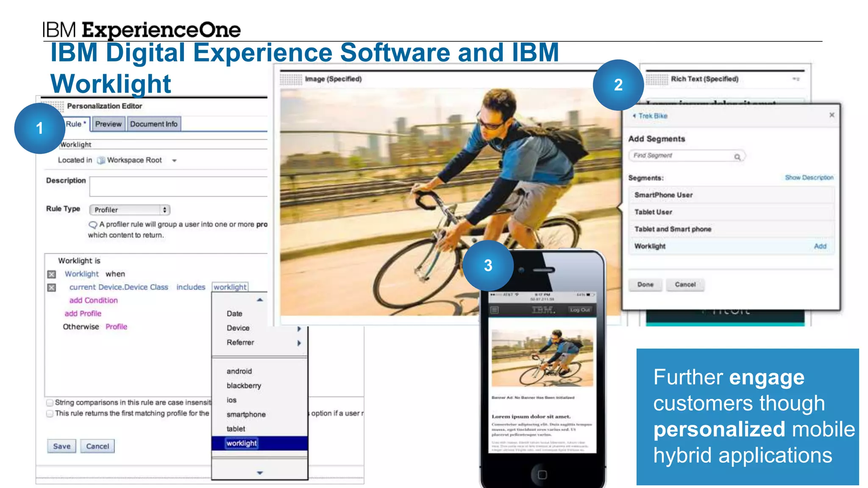Select android from the device list
Viewport: 868px width, 488px height.
click(x=239, y=372)
